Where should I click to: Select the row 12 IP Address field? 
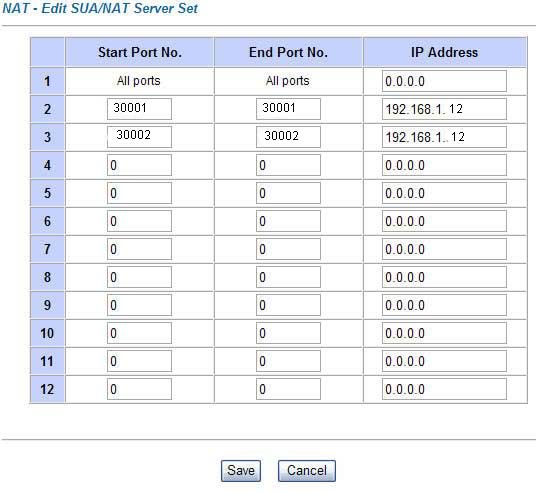444,389
